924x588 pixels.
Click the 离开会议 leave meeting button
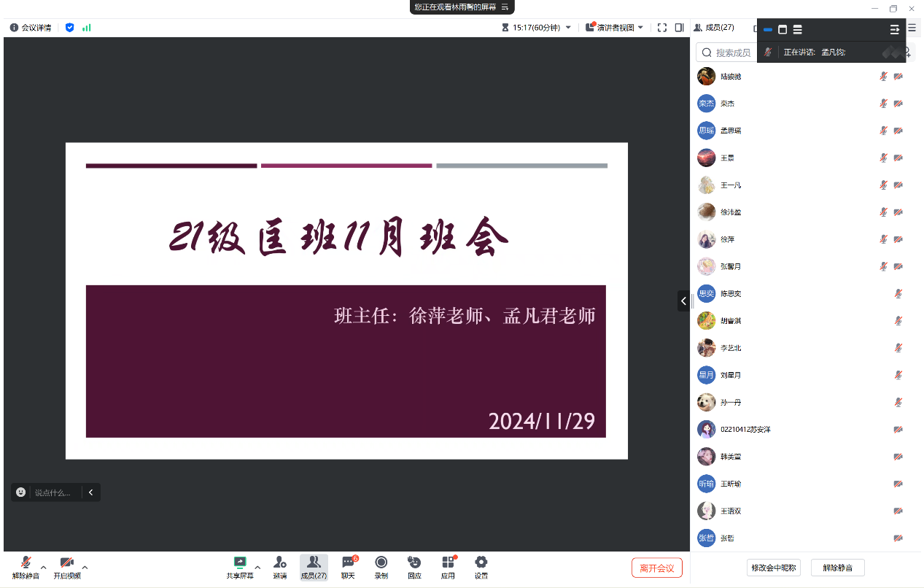656,568
